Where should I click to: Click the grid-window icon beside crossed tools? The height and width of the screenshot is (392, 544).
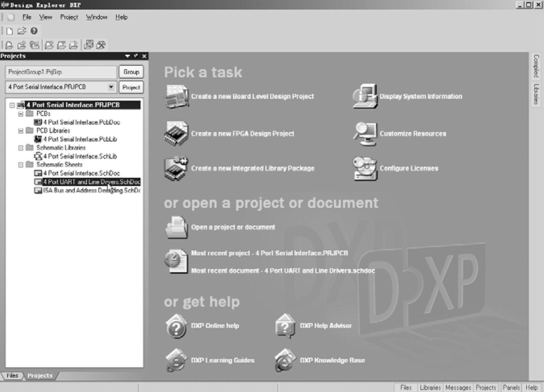[x=89, y=45]
